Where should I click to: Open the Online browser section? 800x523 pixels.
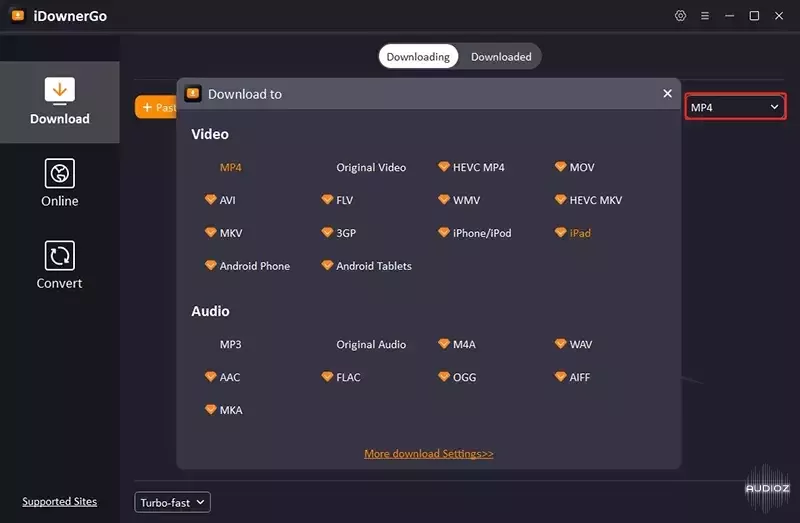tap(60, 183)
